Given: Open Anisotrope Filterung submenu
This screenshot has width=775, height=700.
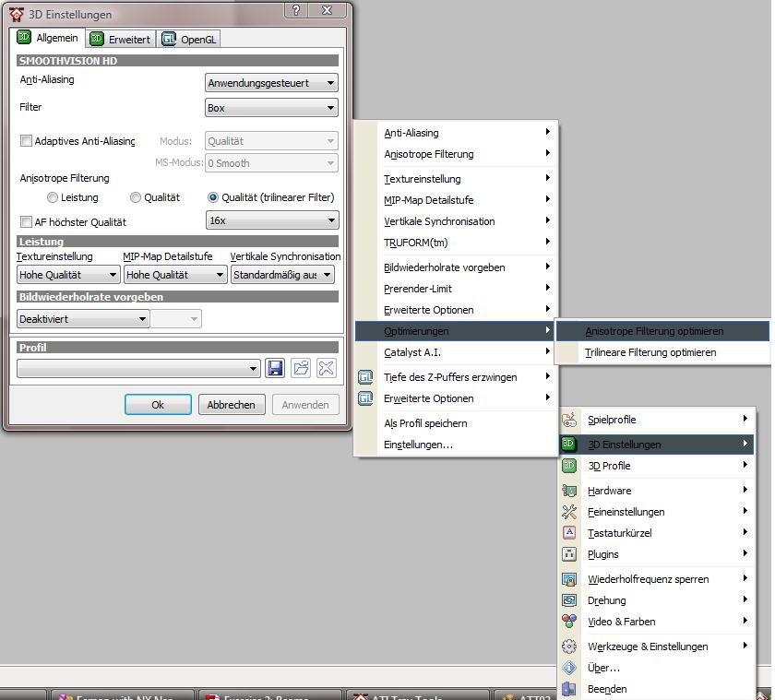Looking at the screenshot, I should click(x=457, y=154).
